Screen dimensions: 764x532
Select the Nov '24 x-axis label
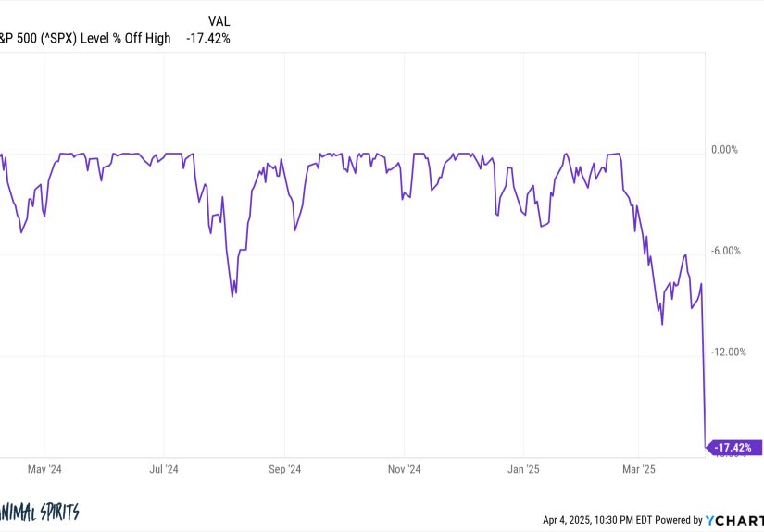(x=404, y=469)
